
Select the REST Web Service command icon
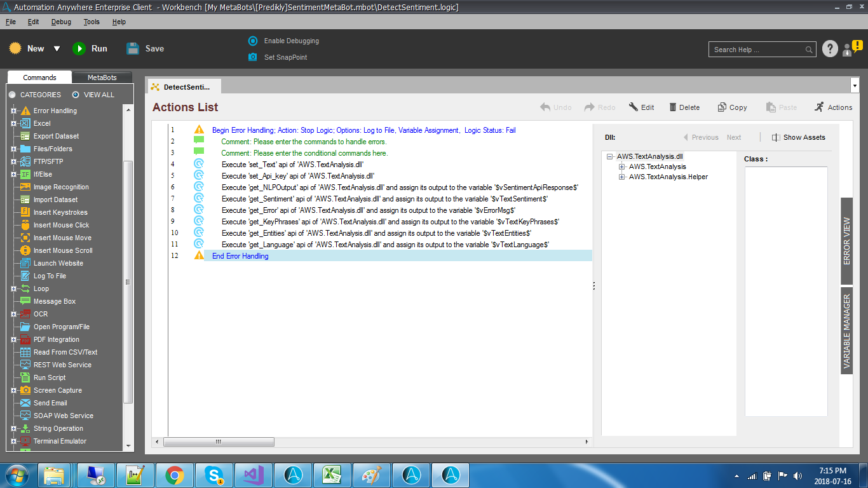[x=25, y=365]
